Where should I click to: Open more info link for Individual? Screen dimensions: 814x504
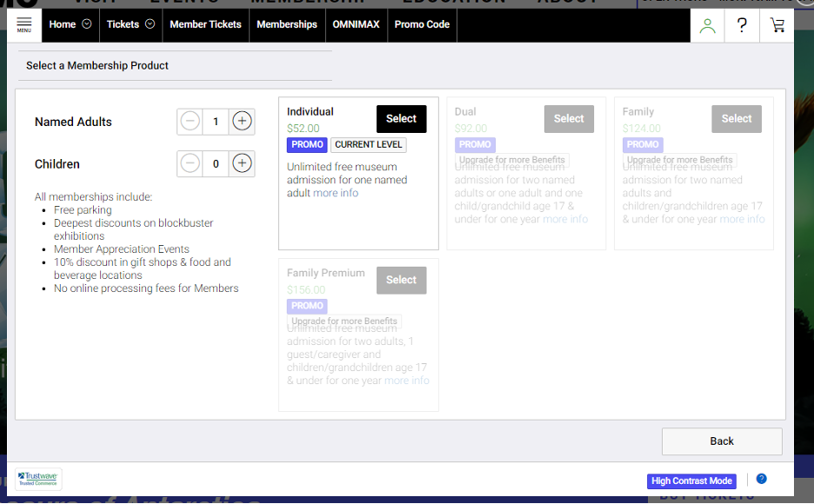tap(336, 193)
